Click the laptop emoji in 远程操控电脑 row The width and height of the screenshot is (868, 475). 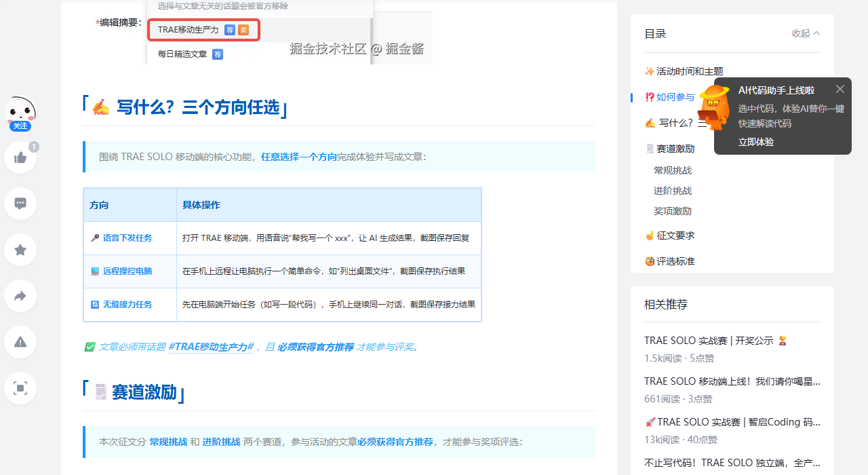tap(95, 271)
